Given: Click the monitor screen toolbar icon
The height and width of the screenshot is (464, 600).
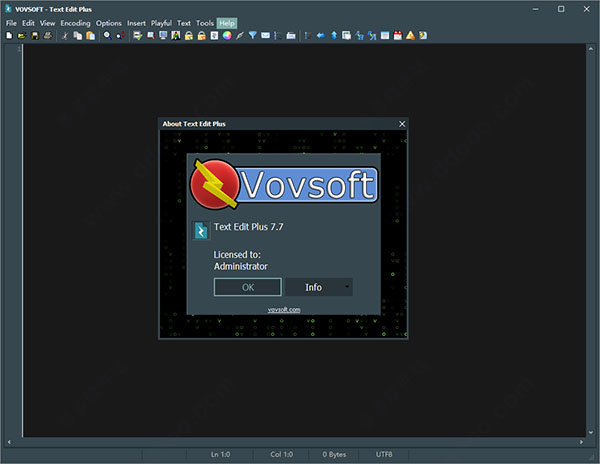Looking at the screenshot, I should 163,36.
